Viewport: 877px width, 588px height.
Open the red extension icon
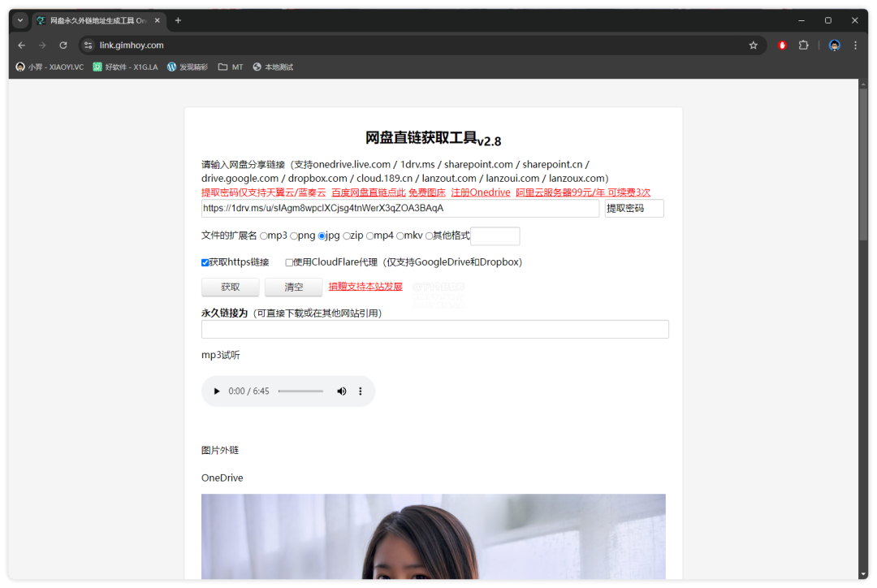[x=782, y=45]
